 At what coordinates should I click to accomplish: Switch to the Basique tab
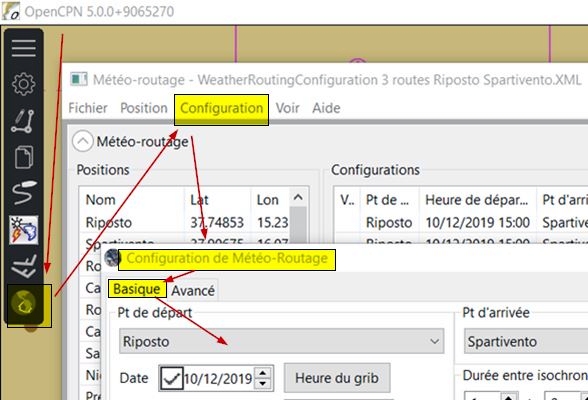pyautogui.click(x=137, y=289)
